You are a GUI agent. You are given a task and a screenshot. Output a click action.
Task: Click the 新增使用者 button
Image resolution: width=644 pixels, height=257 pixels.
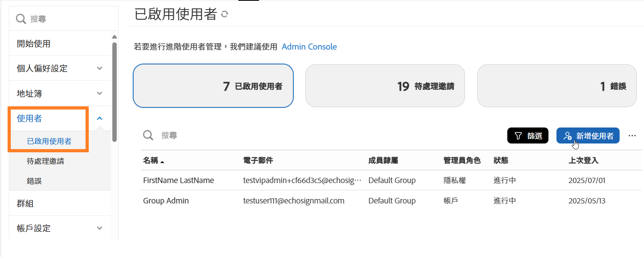point(588,136)
